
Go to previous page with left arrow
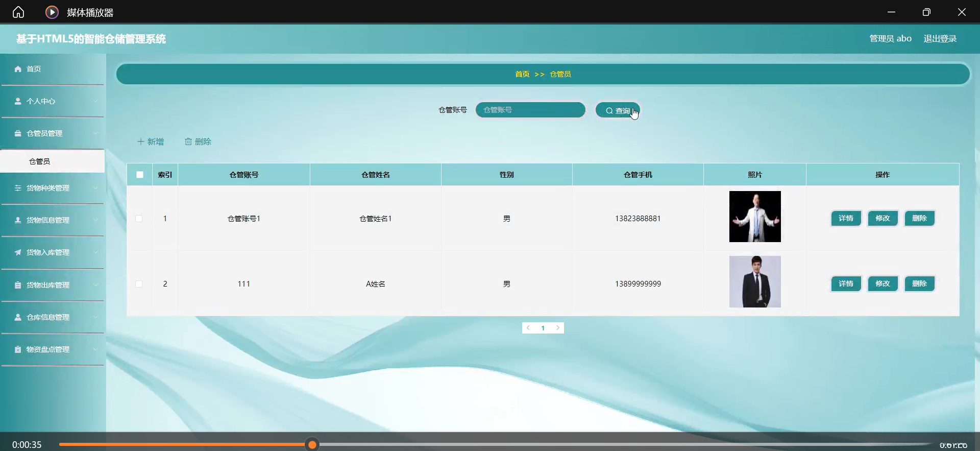click(528, 328)
